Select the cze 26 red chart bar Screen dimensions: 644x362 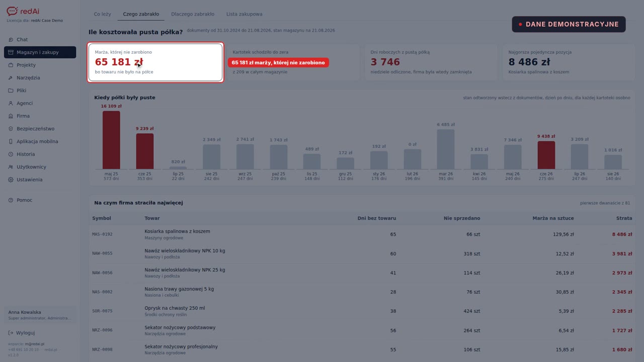[x=546, y=155]
